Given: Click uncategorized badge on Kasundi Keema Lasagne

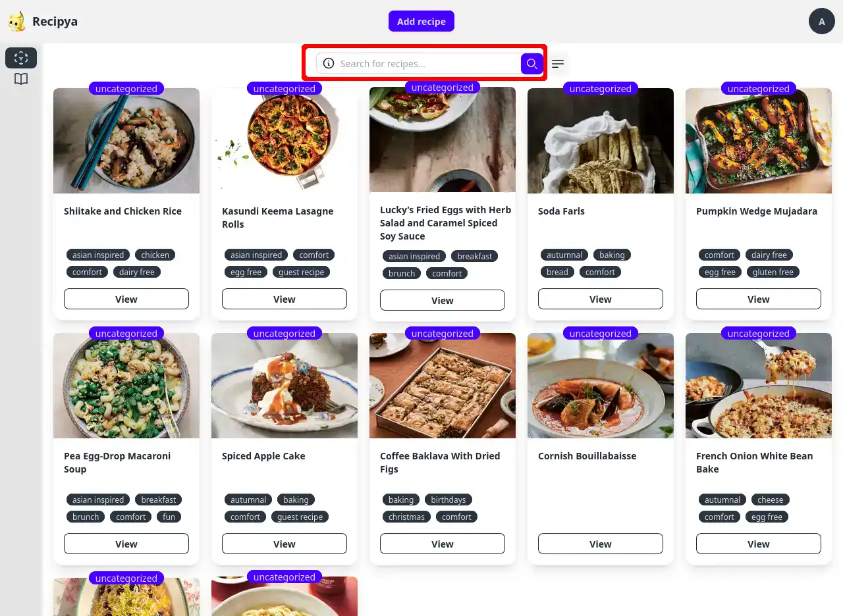Looking at the screenshot, I should click(x=285, y=89).
